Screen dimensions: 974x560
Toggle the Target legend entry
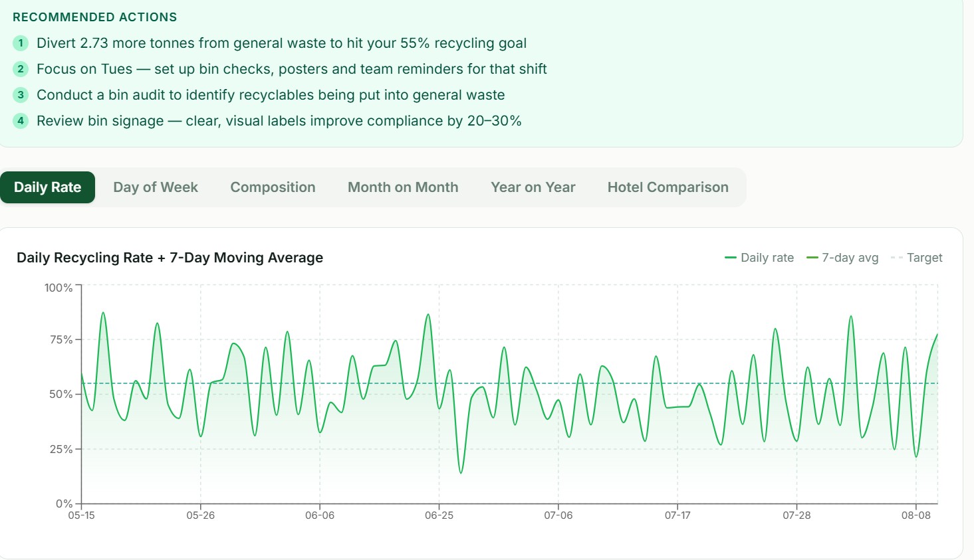coord(917,258)
